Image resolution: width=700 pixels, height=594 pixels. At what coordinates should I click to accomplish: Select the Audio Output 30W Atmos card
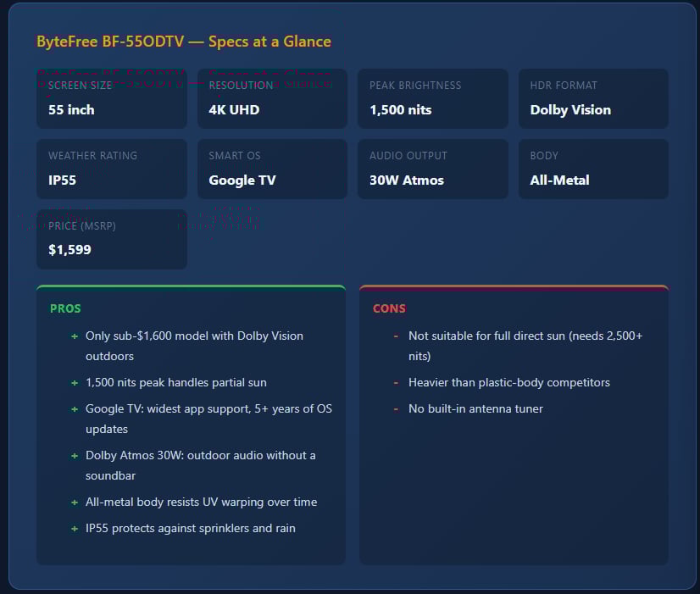432,169
